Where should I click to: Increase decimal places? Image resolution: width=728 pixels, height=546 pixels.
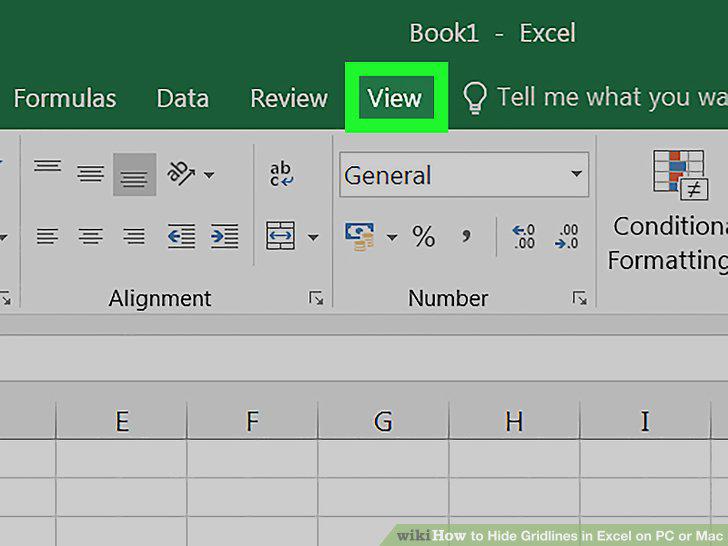tap(524, 236)
